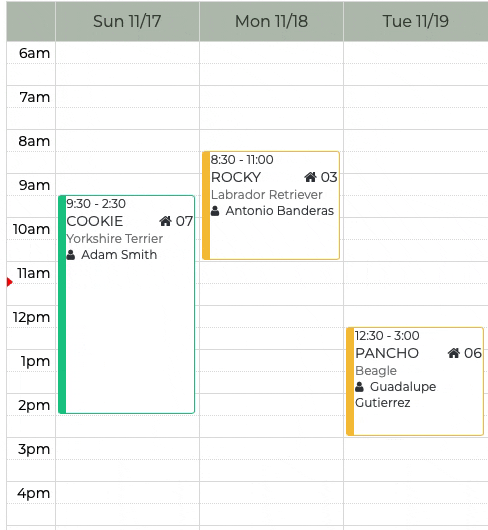Open COOKIE's 9:30 - 2:30 appointment
The height and width of the screenshot is (530, 488).
127,304
